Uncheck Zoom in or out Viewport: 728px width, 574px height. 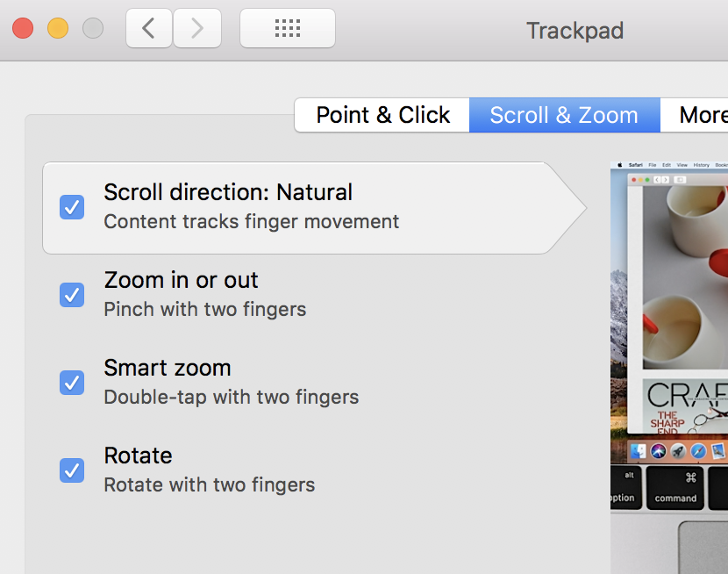coord(72,295)
